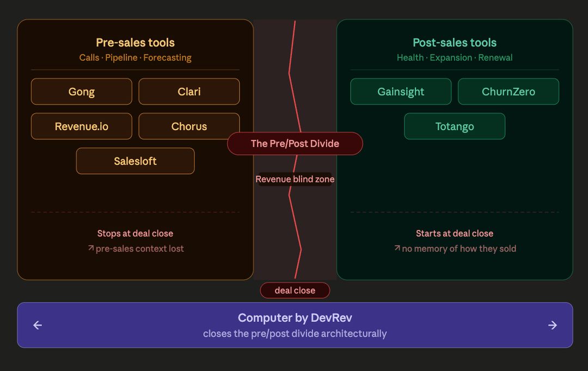588x371 pixels.
Task: Click the 'Starts at deal close' text
Action: pos(455,233)
